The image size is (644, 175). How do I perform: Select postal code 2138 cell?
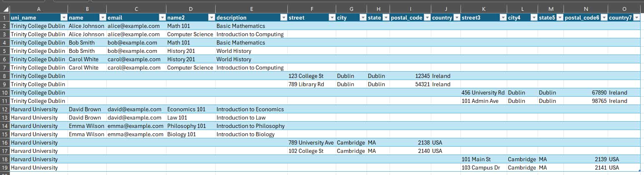[410, 142]
